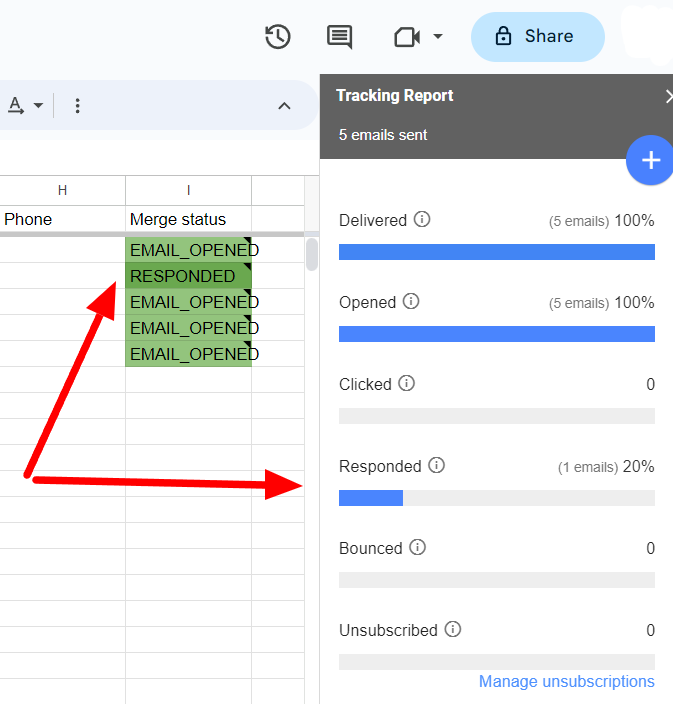673x704 pixels.
Task: Show info for Responded metric
Action: 436,465
